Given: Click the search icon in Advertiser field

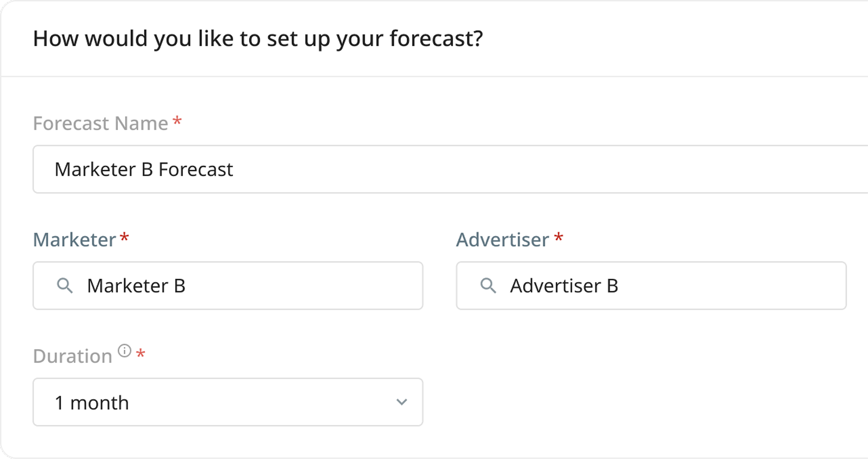Looking at the screenshot, I should [x=488, y=286].
